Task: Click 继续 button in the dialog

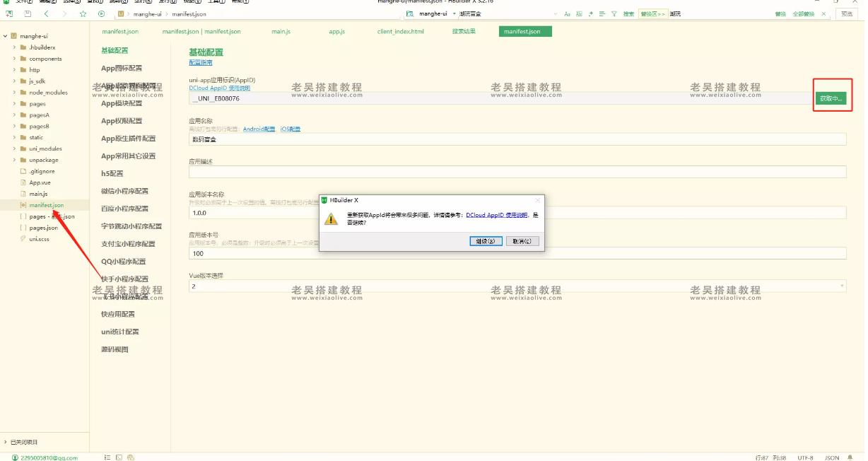Action: tap(486, 241)
